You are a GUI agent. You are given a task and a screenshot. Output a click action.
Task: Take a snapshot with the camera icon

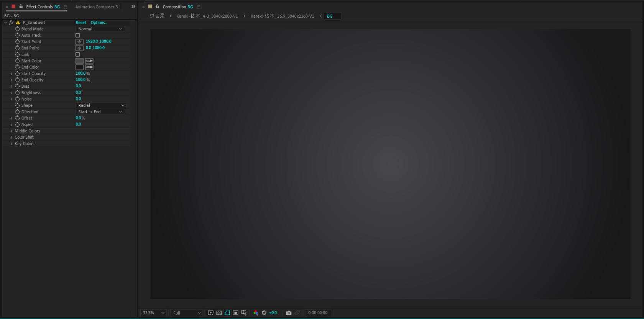(289, 313)
